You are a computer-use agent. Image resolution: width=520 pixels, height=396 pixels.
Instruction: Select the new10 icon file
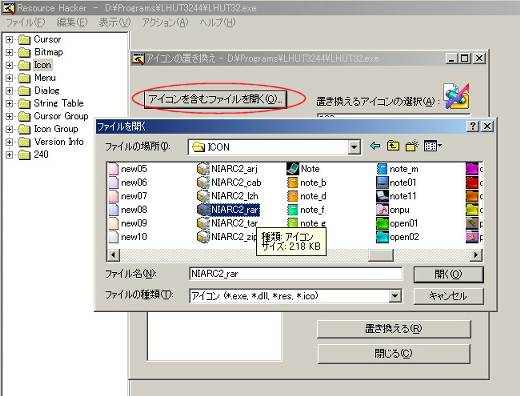(128, 237)
